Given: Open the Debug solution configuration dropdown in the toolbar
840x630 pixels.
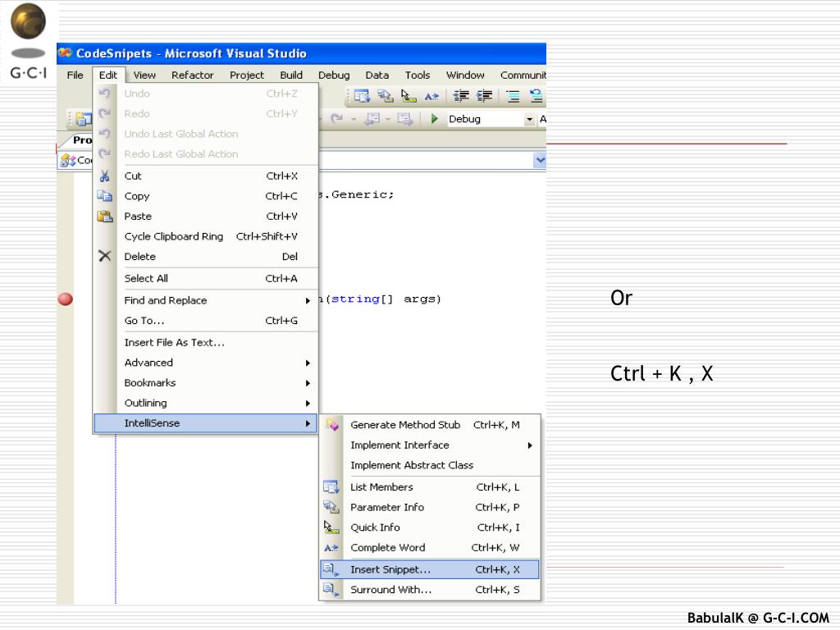Looking at the screenshot, I should click(529, 119).
